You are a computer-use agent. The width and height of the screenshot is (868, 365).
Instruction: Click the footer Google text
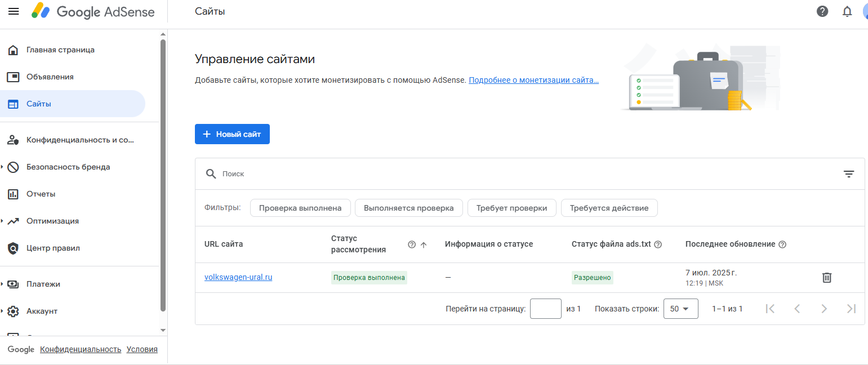pyautogui.click(x=21, y=349)
